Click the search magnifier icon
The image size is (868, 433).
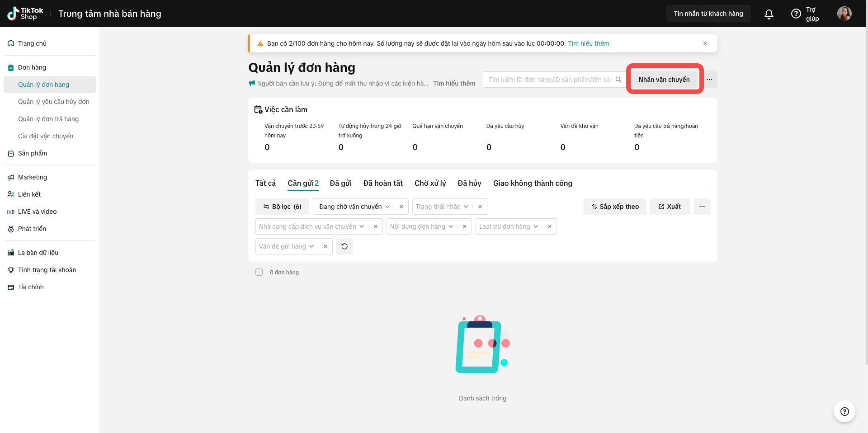[x=618, y=80]
